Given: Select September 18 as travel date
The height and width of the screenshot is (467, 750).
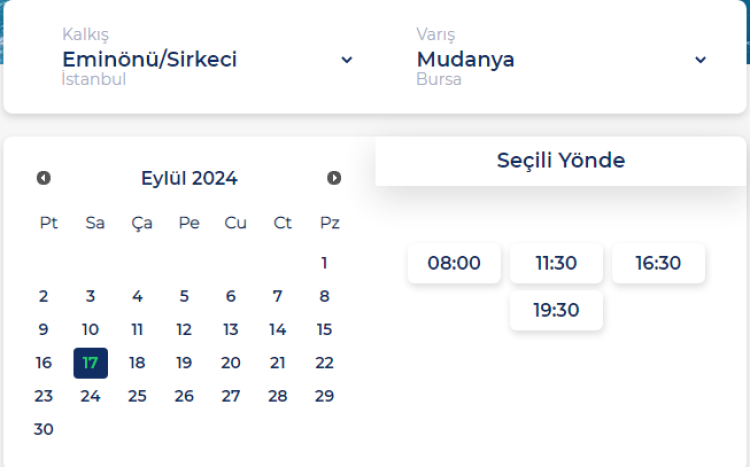Looking at the screenshot, I should [137, 363].
